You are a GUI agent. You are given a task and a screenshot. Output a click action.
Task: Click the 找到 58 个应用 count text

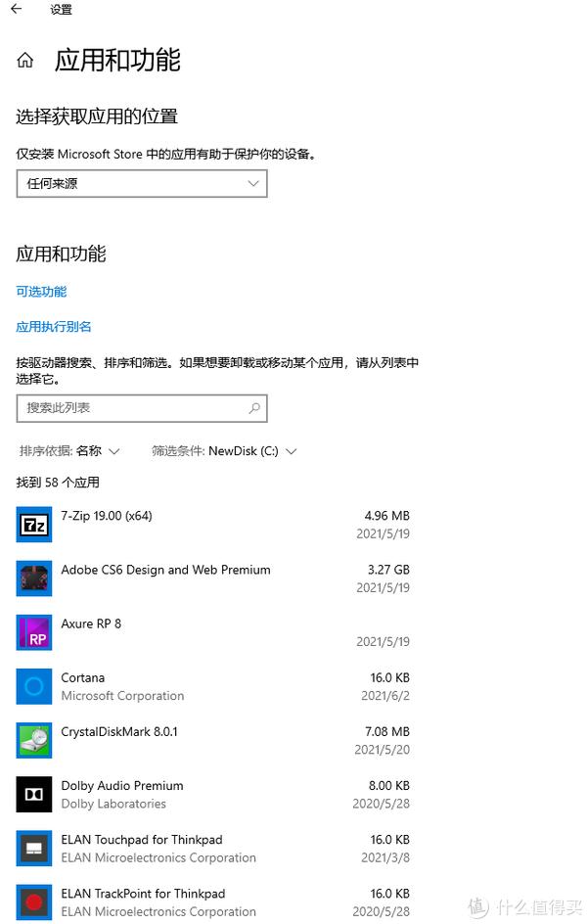(x=58, y=482)
